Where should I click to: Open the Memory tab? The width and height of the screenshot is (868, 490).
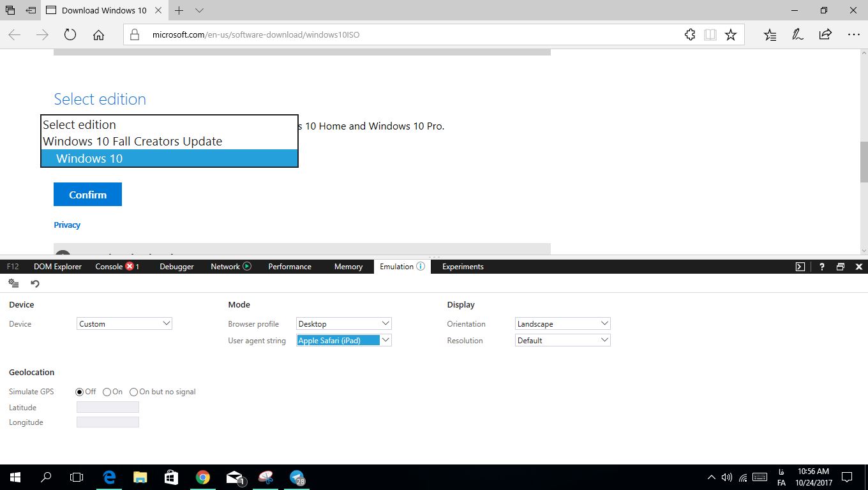348,267
